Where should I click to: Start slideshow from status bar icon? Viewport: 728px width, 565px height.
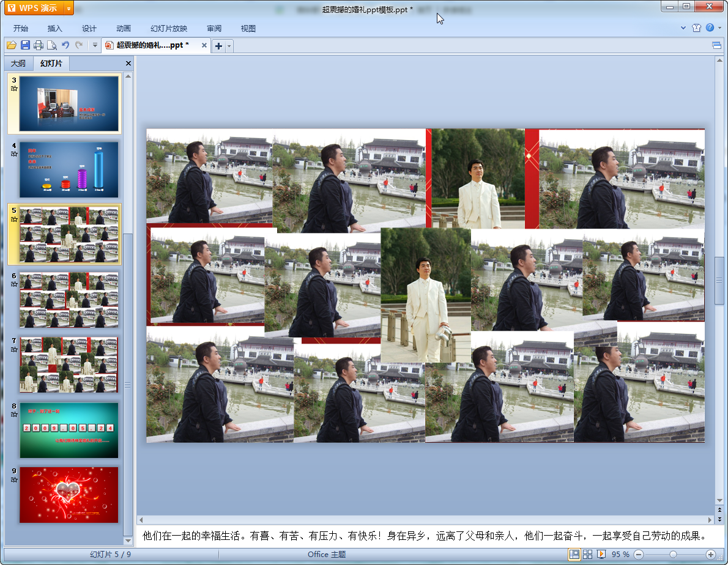pyautogui.click(x=601, y=555)
